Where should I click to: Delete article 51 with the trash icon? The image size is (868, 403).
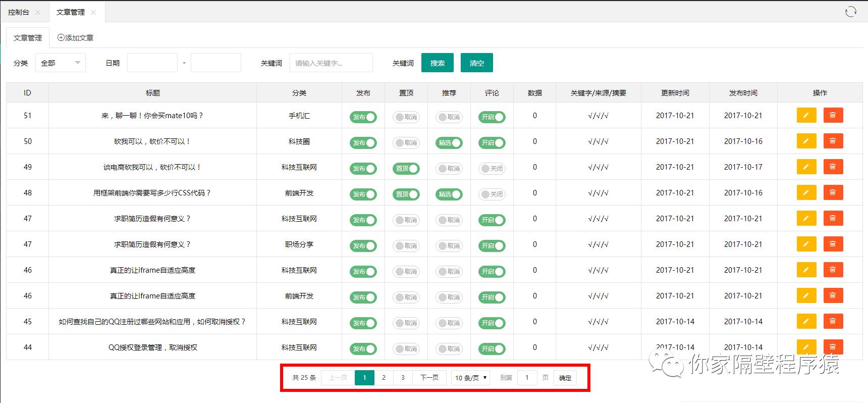point(833,115)
